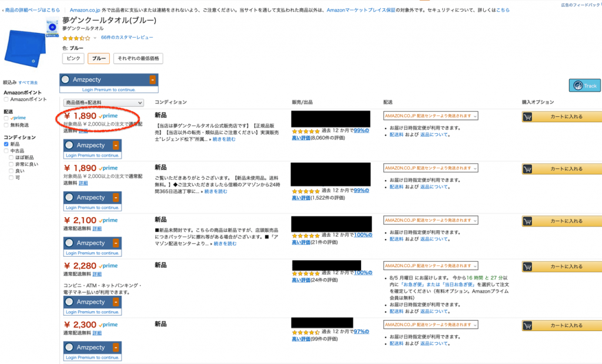The width and height of the screenshot is (602, 364).
Task: Tick the 無料発送 filter checkbox
Action: pyautogui.click(x=6, y=125)
